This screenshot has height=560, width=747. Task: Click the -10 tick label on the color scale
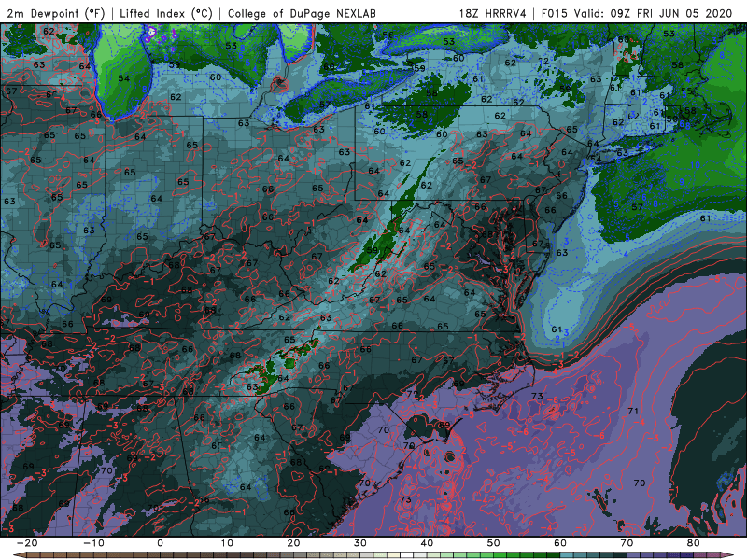tap(93, 543)
